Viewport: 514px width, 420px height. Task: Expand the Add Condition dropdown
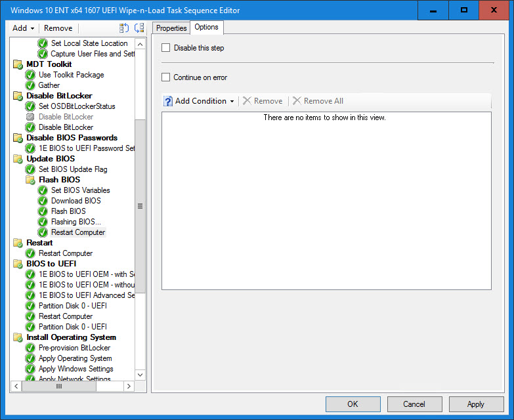tap(204, 101)
